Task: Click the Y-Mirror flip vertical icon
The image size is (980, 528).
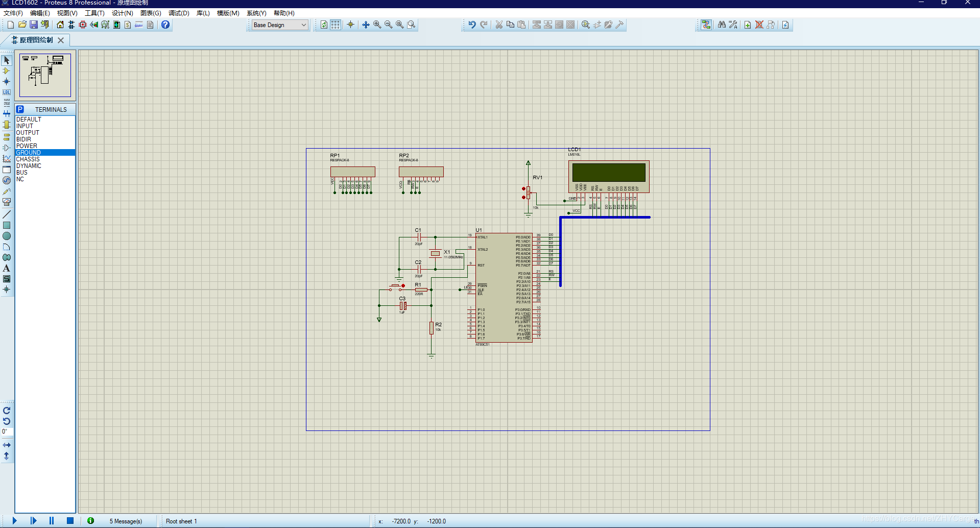Action: point(7,456)
